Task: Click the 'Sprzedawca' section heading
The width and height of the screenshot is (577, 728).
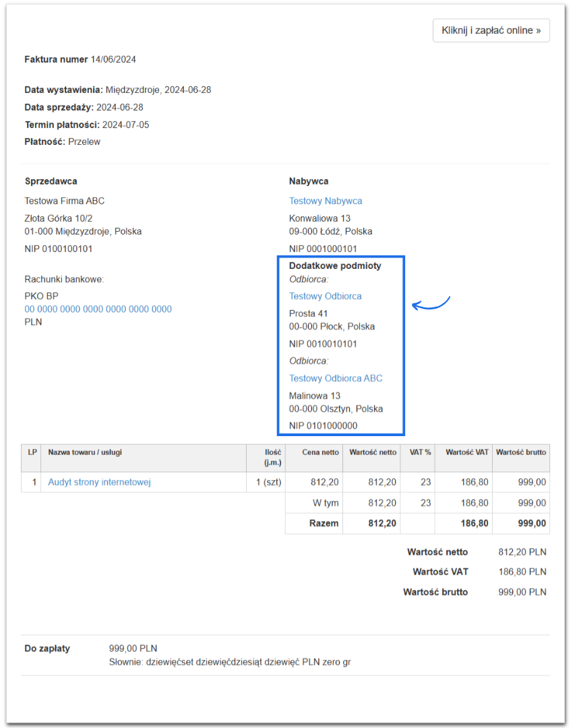Action: pos(51,181)
